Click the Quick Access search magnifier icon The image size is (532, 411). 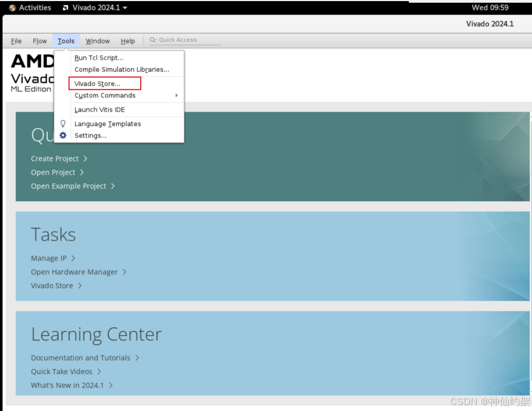tap(154, 40)
